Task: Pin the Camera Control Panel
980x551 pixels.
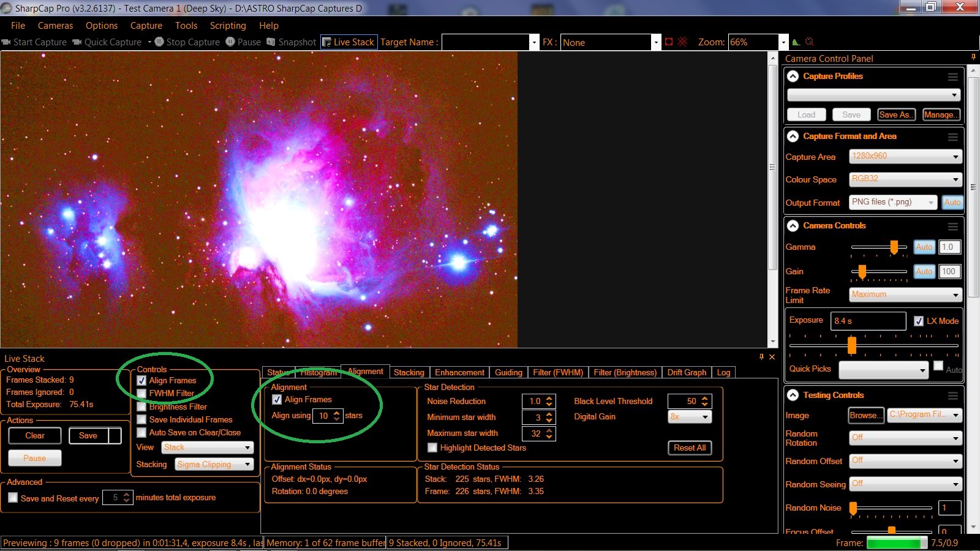Action: click(x=973, y=58)
